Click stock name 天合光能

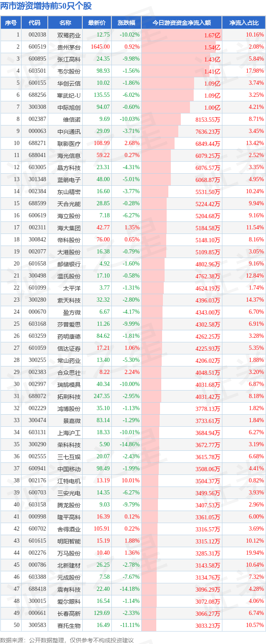[69, 204]
